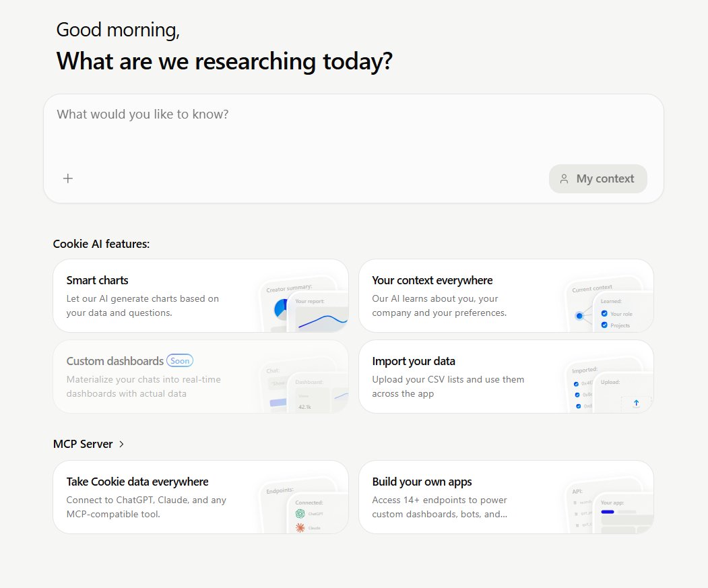This screenshot has height=588, width=708.
Task: Open the My context button
Action: 598,179
